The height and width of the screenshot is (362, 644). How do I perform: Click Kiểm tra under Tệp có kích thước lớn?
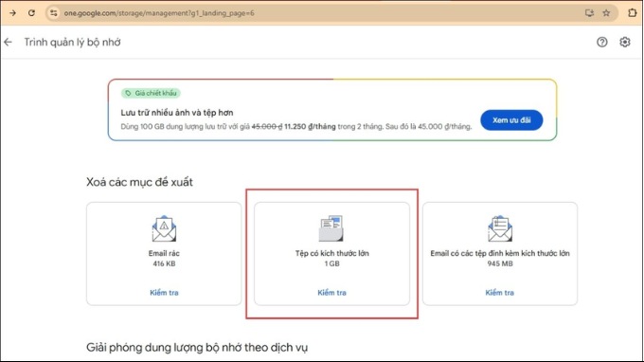click(x=331, y=293)
